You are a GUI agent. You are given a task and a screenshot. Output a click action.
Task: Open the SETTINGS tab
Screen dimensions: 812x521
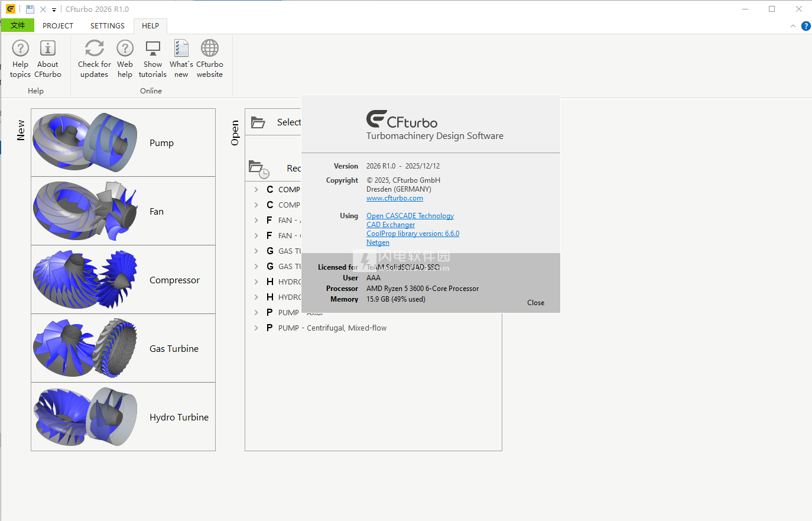click(107, 26)
